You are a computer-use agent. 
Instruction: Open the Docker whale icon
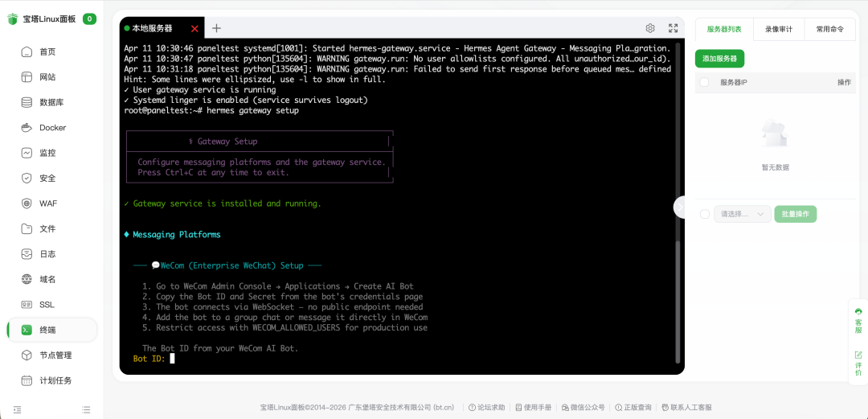[27, 128]
